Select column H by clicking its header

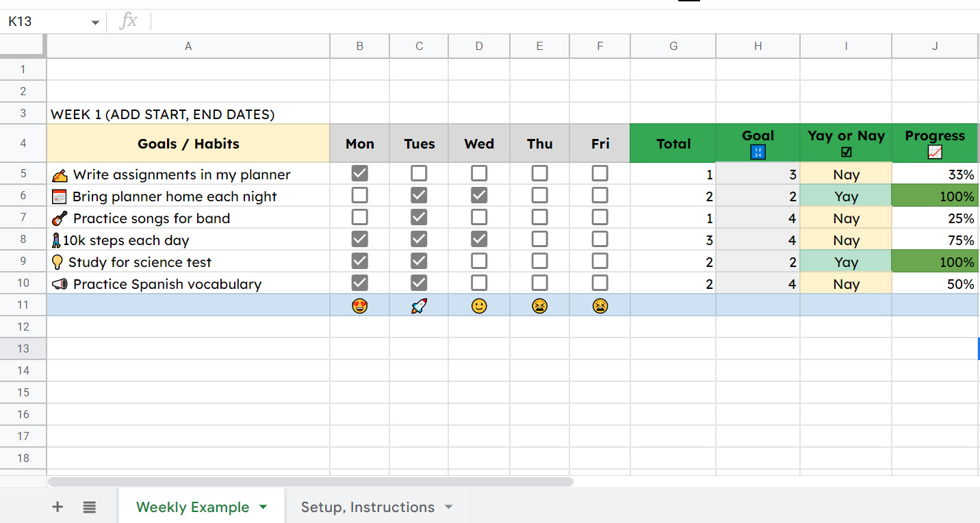point(758,46)
